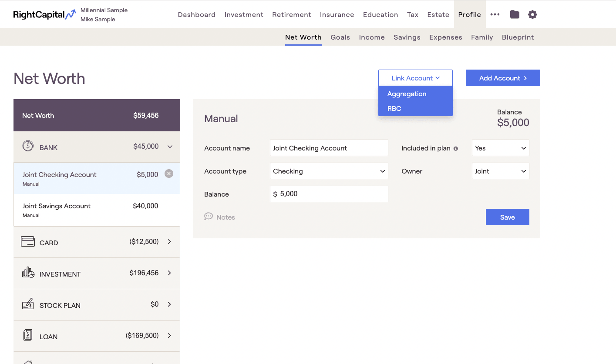Screen dimensions: 616x364
Task: Open the Owner dropdown
Action: (501, 171)
